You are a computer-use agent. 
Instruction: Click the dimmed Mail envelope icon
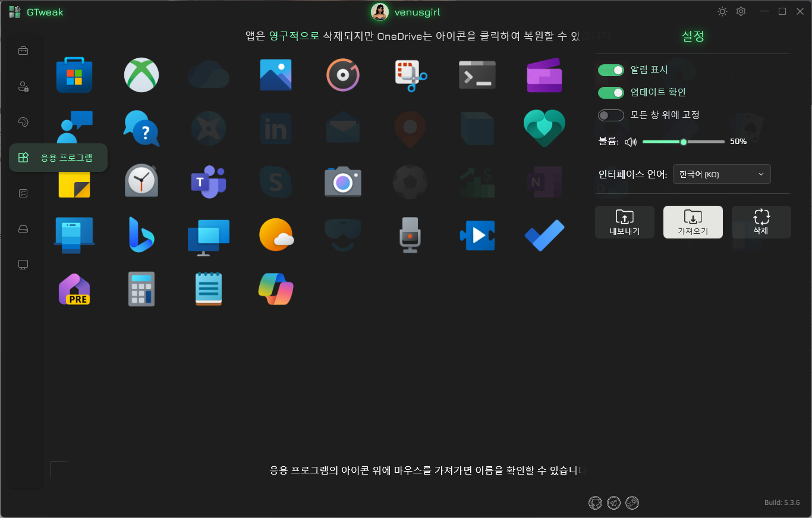[x=343, y=128]
